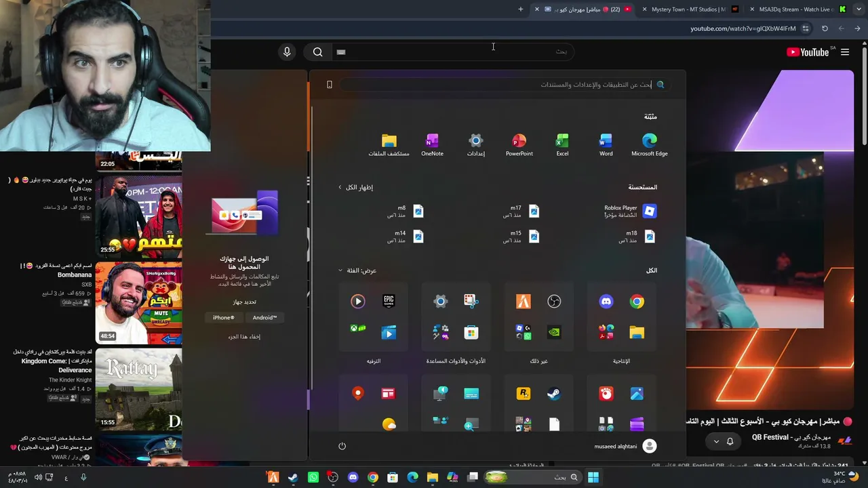
Task: Choose Android™ as the device
Action: [x=264, y=317]
